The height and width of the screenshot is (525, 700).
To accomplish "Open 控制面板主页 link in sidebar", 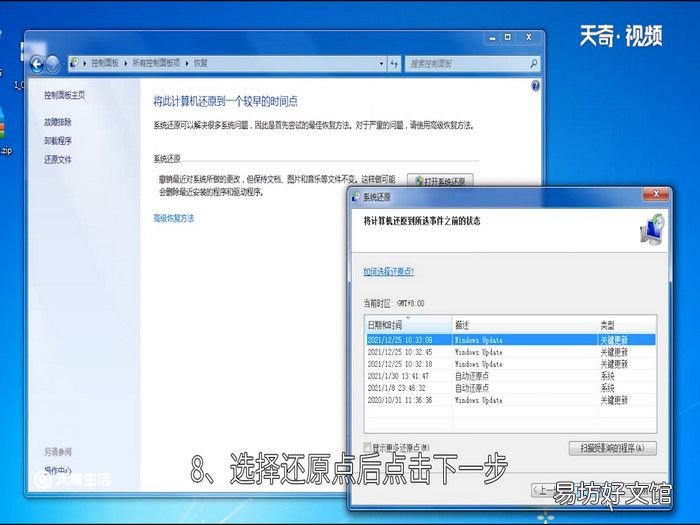I will point(64,95).
